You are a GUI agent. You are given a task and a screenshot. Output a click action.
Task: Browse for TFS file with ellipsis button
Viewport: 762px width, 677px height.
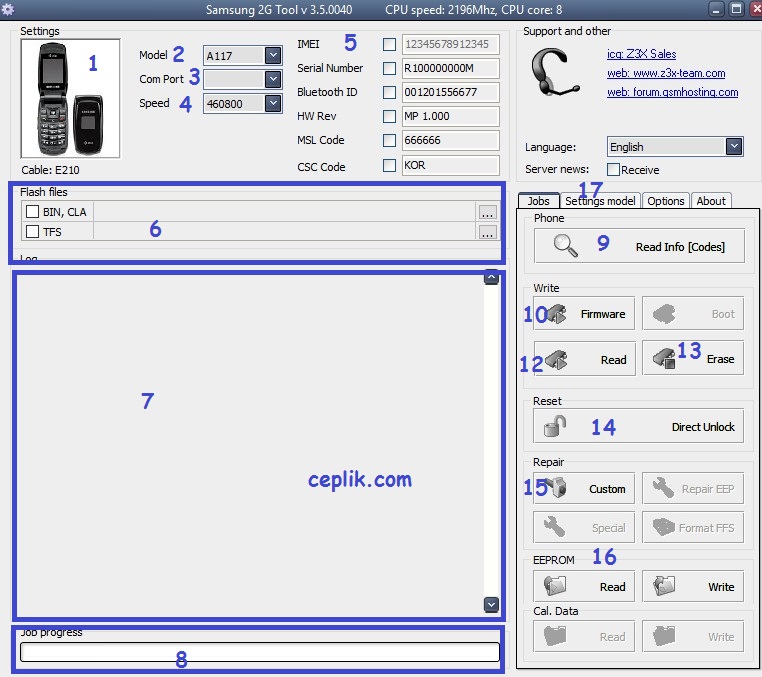(x=487, y=232)
